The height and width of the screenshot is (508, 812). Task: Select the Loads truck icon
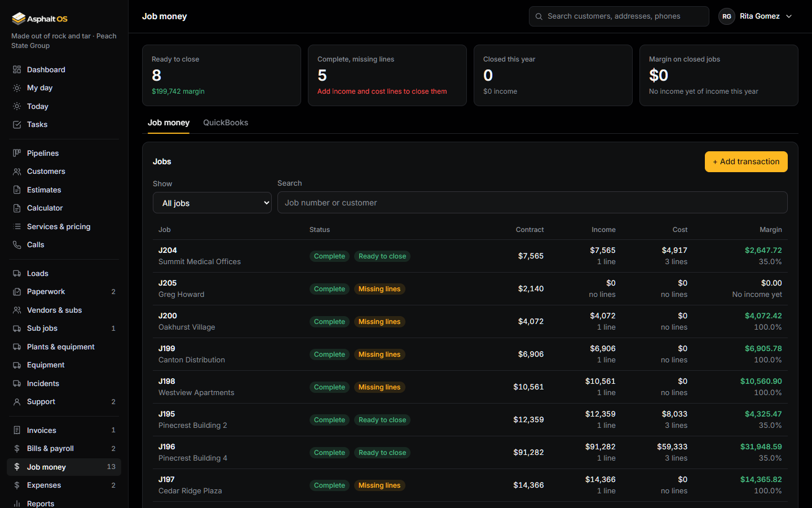pyautogui.click(x=17, y=273)
